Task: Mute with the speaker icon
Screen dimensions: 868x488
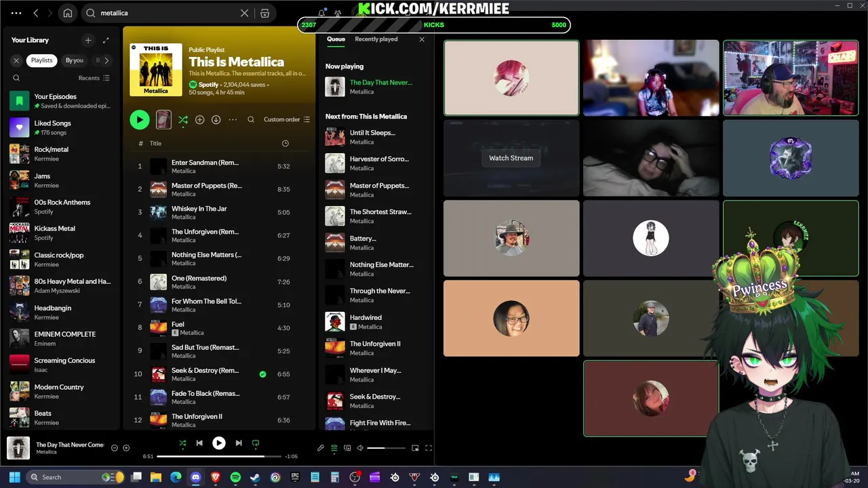Action: pos(360,448)
